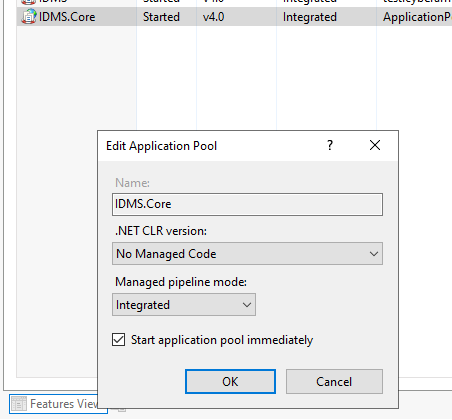Click the Features View icon at the bottom
The height and width of the screenshot is (420, 452).
18,404
